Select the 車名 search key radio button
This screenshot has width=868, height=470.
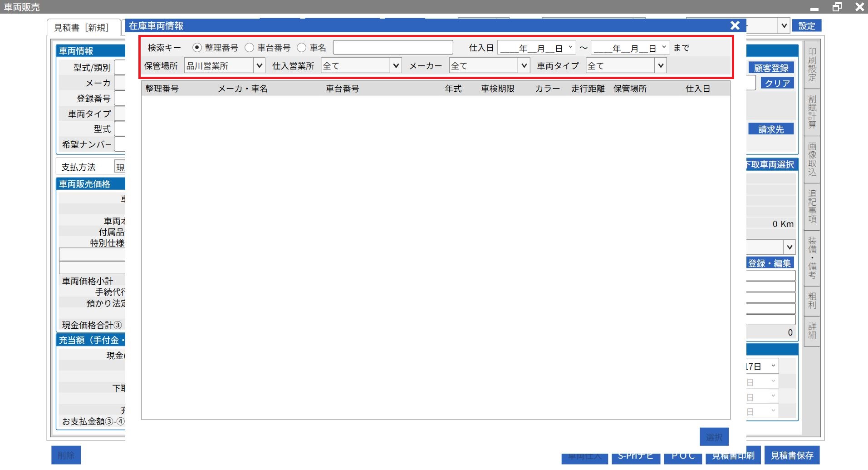pyautogui.click(x=302, y=48)
